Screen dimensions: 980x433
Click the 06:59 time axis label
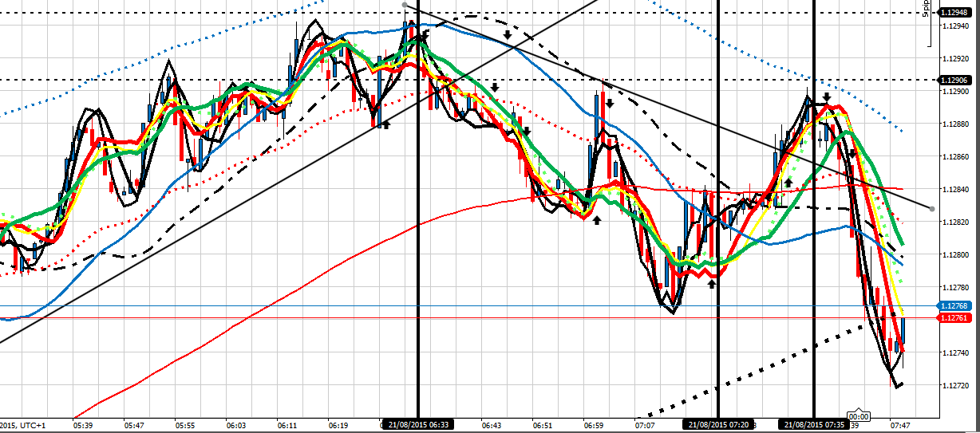[594, 427]
